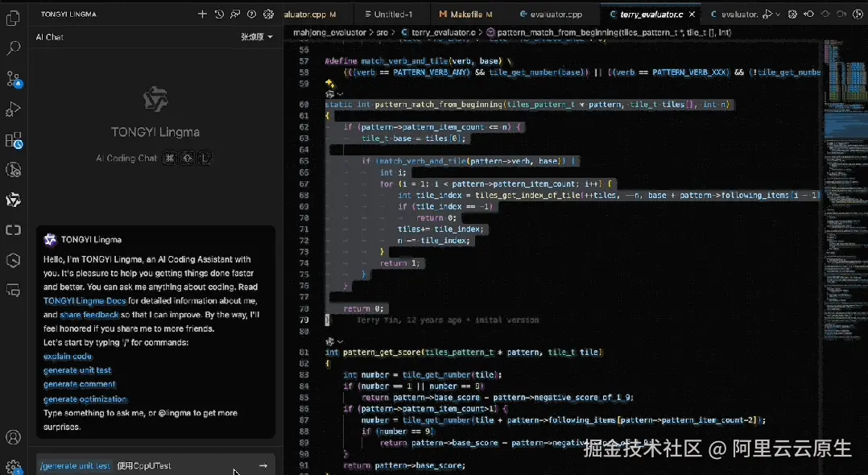Start a new chat with plus icon
Screen dimensions: 868x475
click(202, 14)
